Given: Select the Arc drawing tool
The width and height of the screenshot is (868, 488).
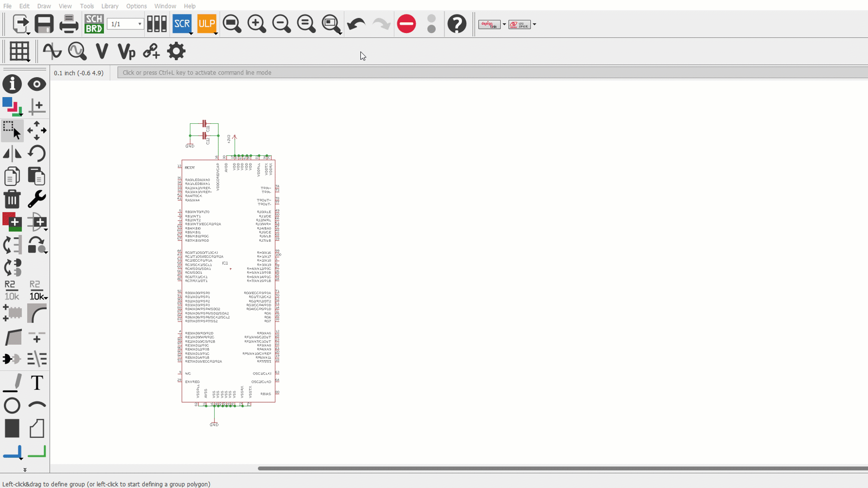Looking at the screenshot, I should click(37, 405).
